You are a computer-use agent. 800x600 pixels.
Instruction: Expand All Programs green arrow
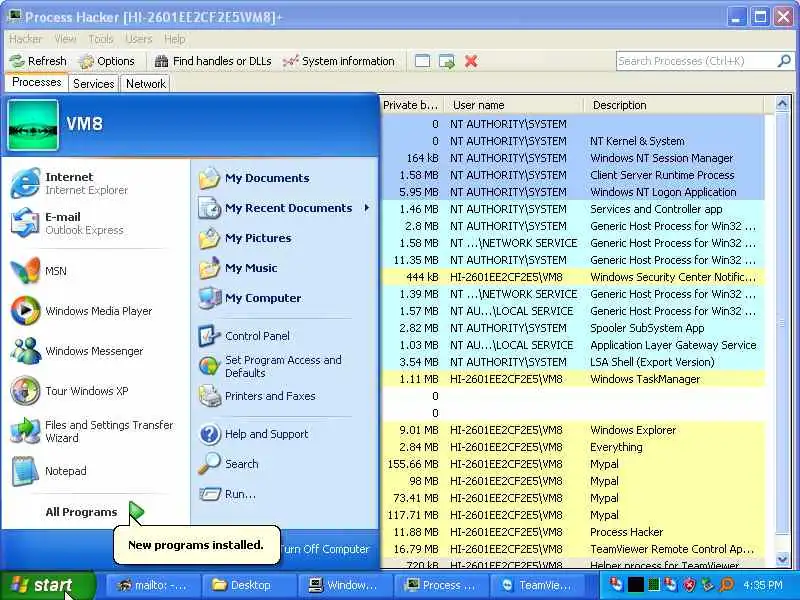[136, 512]
